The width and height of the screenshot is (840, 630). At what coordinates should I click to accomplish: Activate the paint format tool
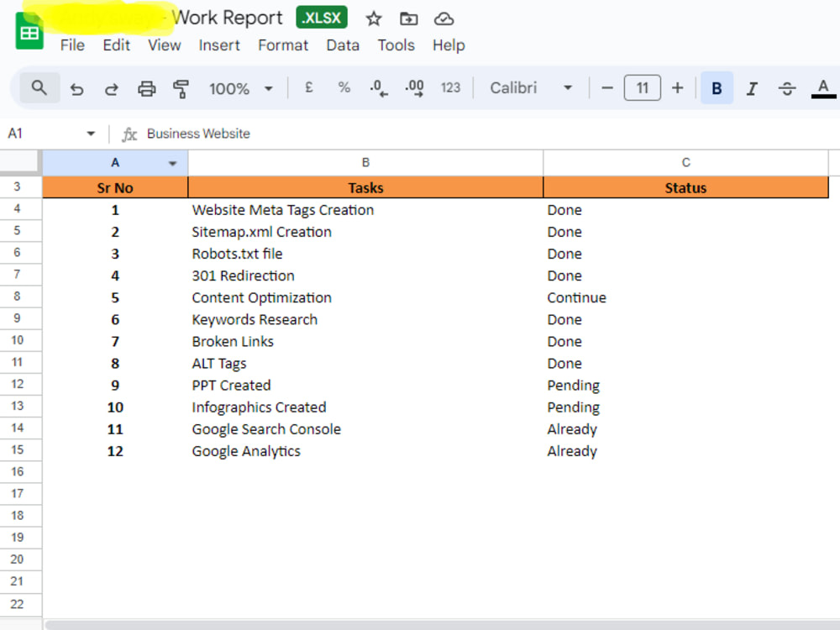(x=181, y=88)
